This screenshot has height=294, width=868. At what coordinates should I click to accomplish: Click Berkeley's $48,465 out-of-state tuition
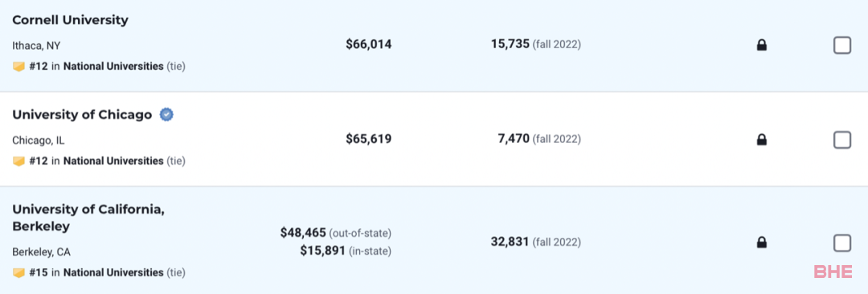(x=303, y=232)
